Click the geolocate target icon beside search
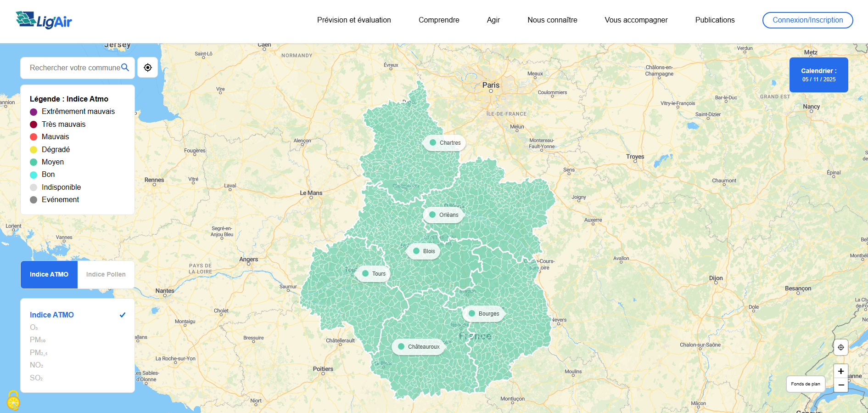Image resolution: width=868 pixels, height=413 pixels. pyautogui.click(x=148, y=68)
